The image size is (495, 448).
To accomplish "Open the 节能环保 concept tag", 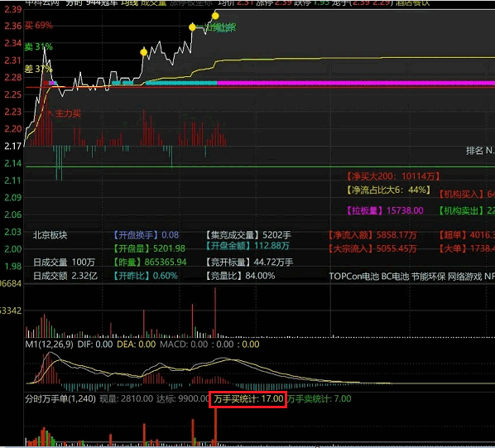I will 429,277.
